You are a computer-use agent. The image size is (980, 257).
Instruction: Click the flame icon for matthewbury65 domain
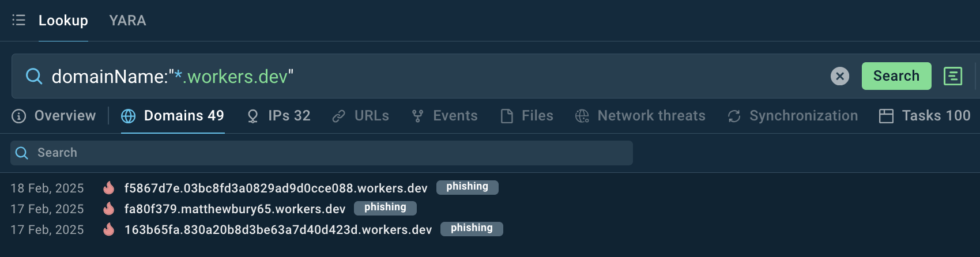[108, 209]
